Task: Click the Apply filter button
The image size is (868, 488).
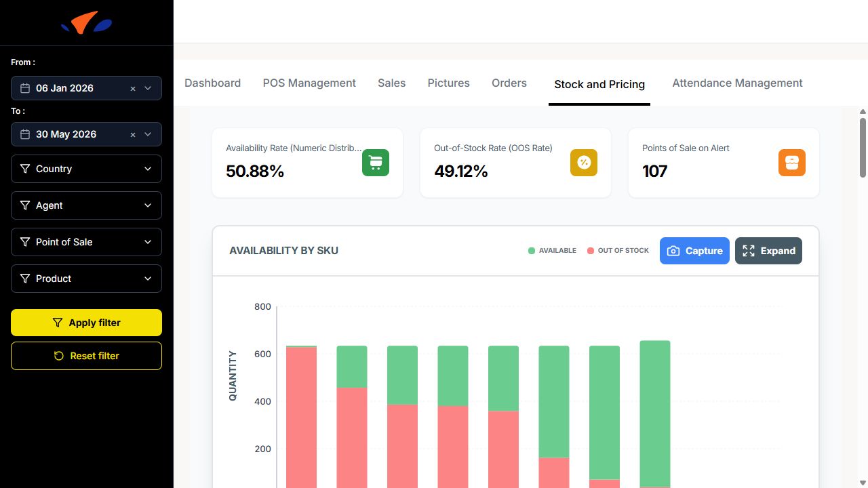Action: 86,323
